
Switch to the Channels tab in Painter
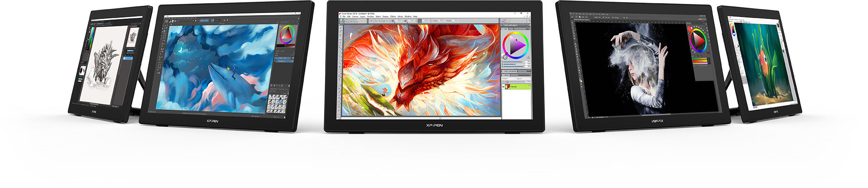point(515,75)
